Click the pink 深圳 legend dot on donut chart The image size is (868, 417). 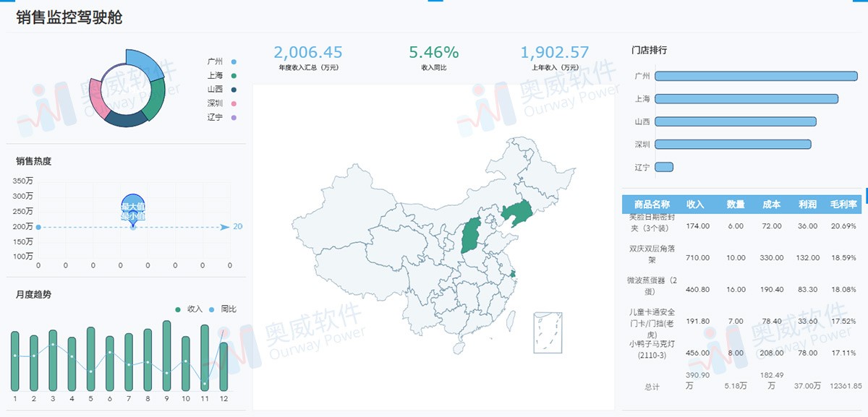[233, 105]
